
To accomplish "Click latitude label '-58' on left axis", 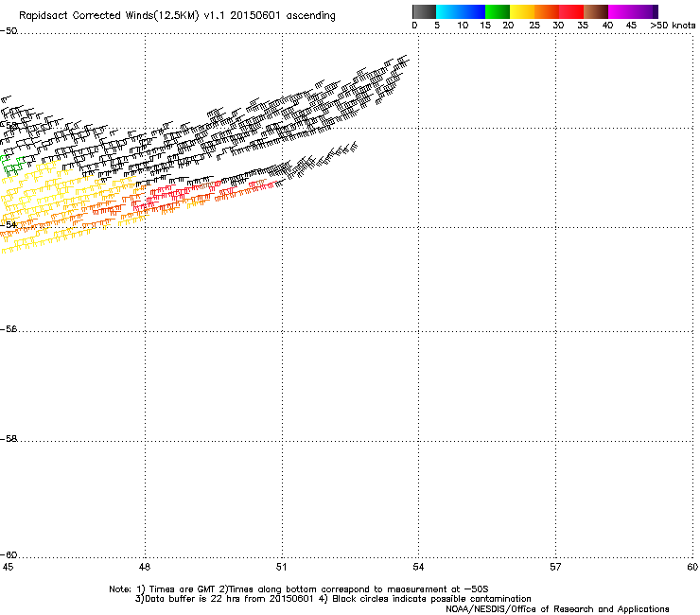I will 9,439.
